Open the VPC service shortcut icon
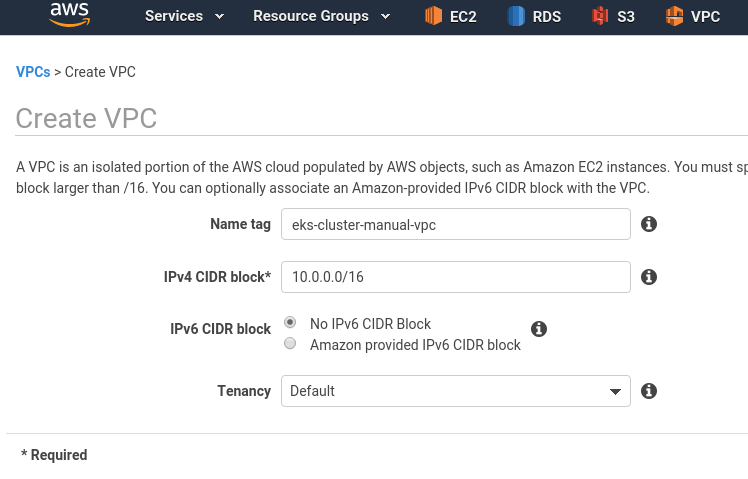 tap(674, 16)
